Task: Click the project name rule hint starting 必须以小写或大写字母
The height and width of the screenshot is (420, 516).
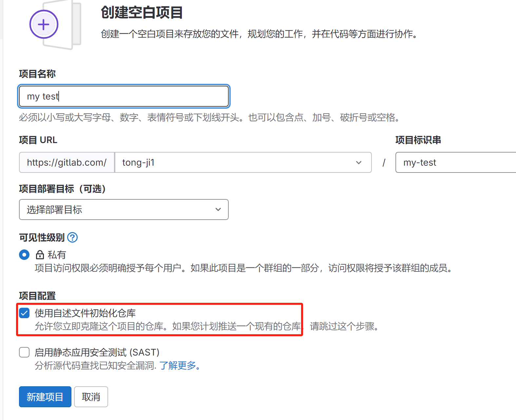Action: point(210,117)
